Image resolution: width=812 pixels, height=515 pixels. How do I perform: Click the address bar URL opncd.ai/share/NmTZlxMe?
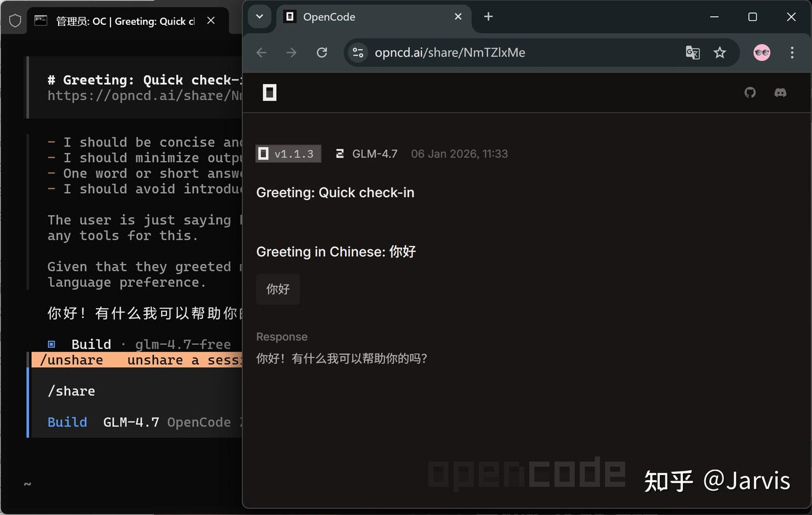(450, 52)
